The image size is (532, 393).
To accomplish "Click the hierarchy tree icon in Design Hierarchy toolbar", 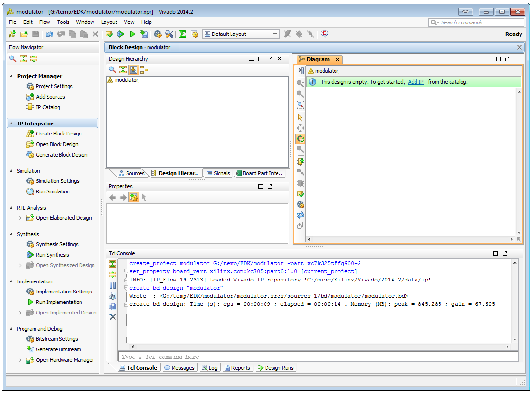I will point(144,70).
